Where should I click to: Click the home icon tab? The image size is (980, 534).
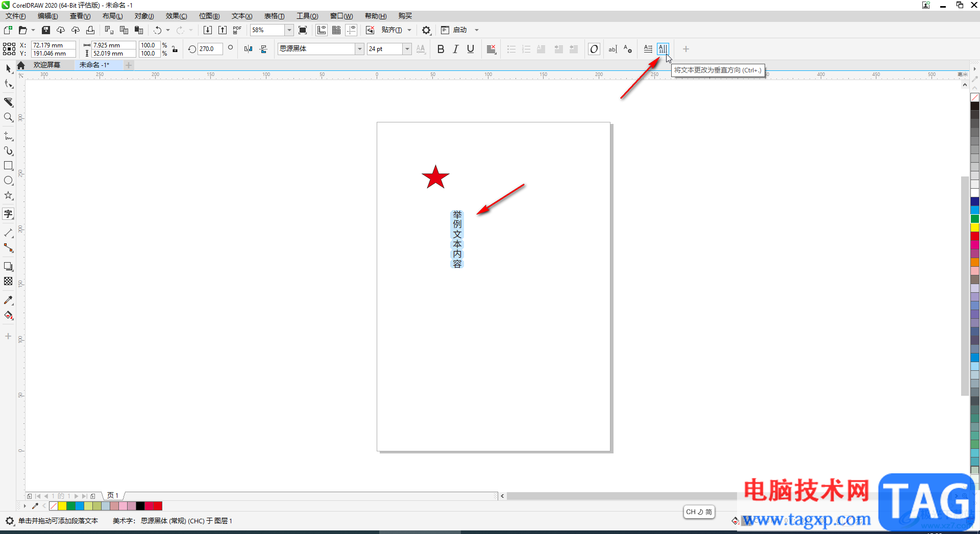[x=21, y=65]
